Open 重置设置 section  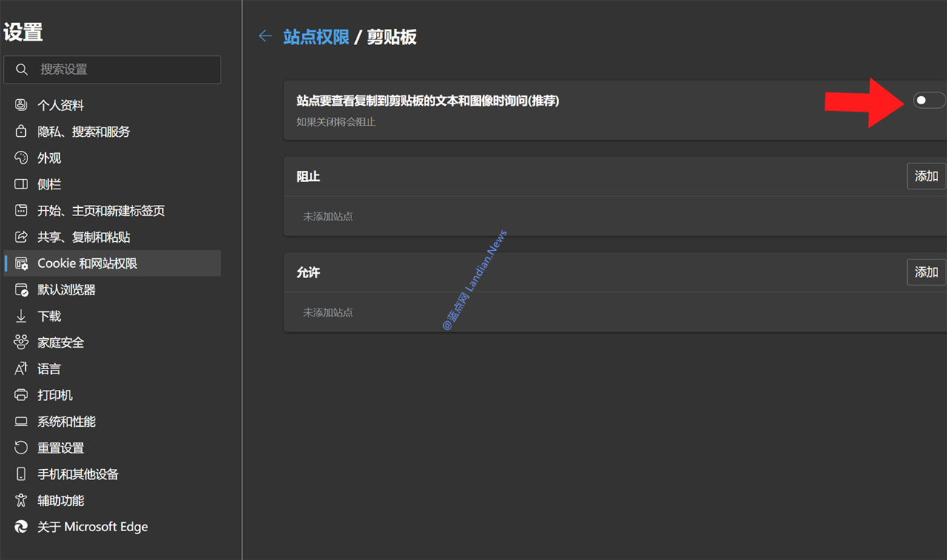click(x=112, y=448)
